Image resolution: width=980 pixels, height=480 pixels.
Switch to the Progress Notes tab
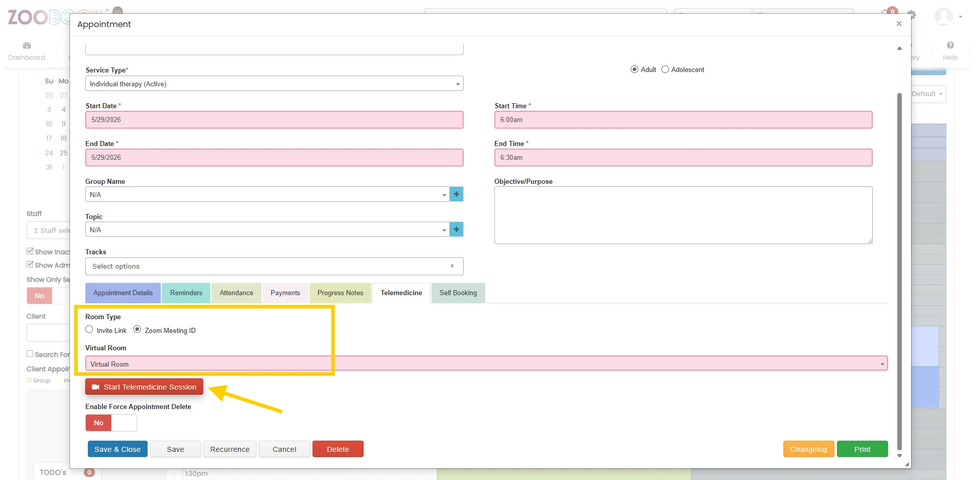point(340,293)
